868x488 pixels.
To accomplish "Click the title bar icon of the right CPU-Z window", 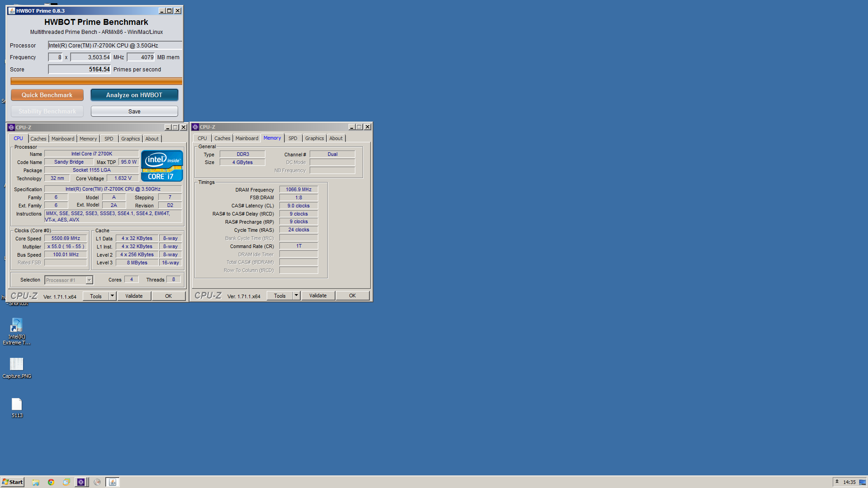I will point(195,127).
